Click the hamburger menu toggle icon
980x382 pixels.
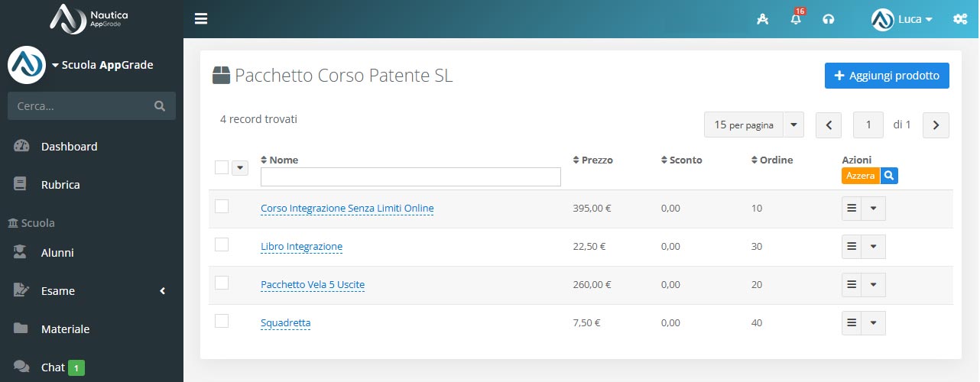(201, 19)
